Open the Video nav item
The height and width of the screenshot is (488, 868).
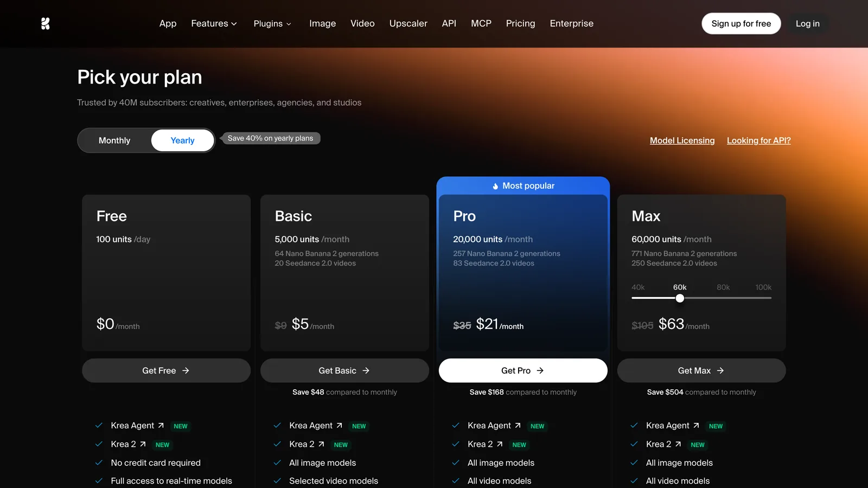click(362, 23)
